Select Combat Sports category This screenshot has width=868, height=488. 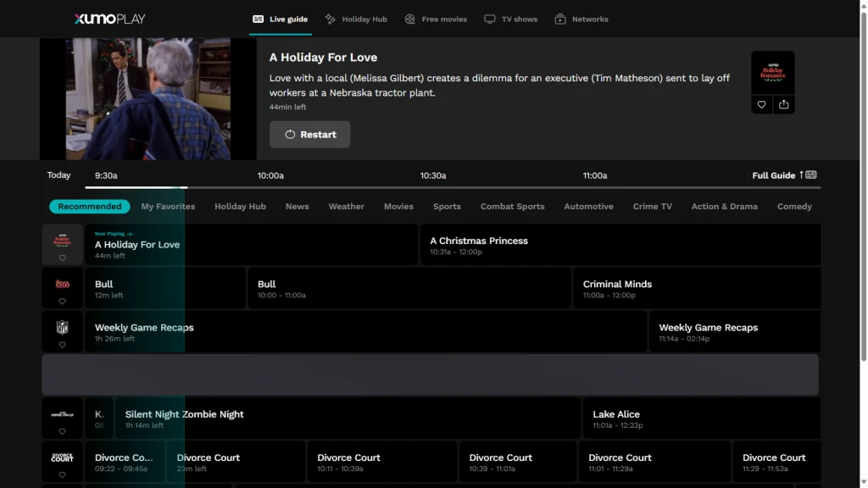coord(513,207)
